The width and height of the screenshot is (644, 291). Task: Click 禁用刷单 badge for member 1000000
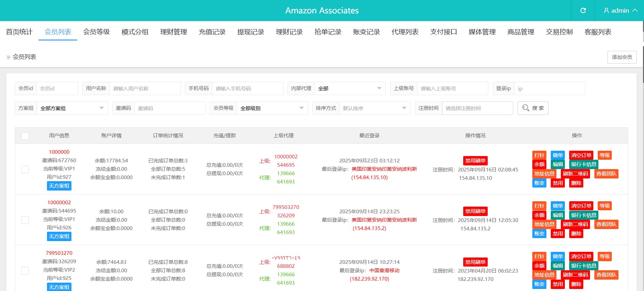pyautogui.click(x=475, y=161)
